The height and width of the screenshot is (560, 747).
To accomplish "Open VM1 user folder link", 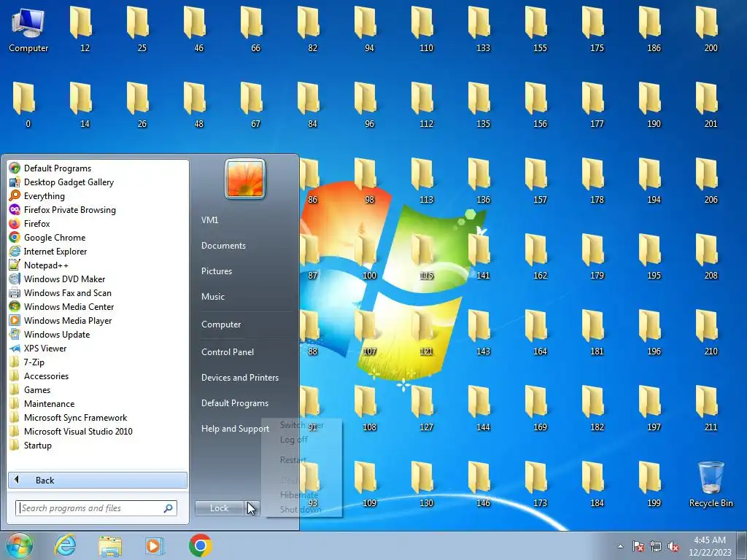I will tap(209, 220).
